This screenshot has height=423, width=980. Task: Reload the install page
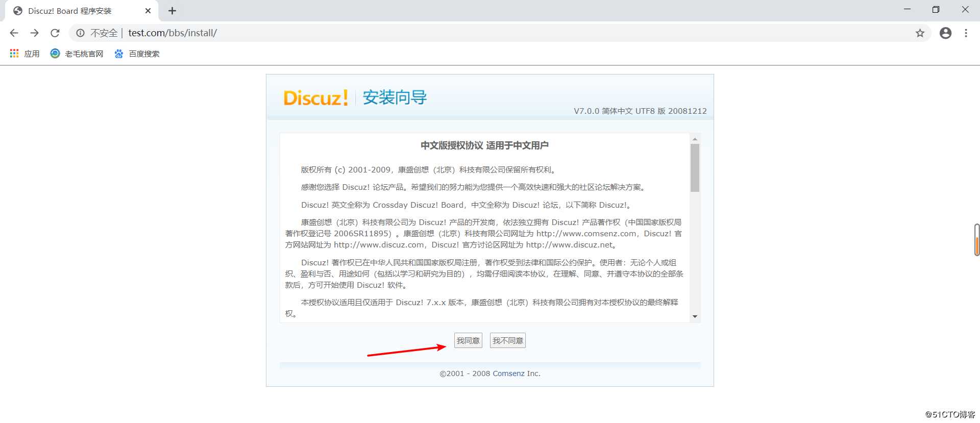[x=55, y=33]
